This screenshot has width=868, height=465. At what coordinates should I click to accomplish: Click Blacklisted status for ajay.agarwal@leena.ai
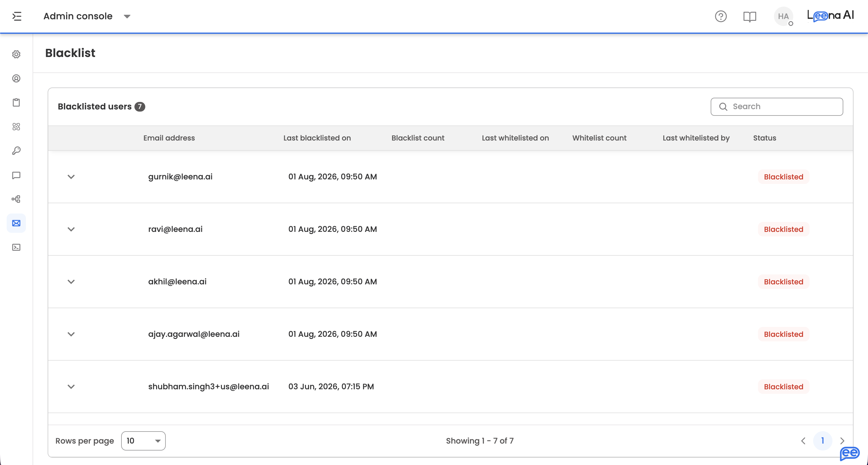pos(783,334)
